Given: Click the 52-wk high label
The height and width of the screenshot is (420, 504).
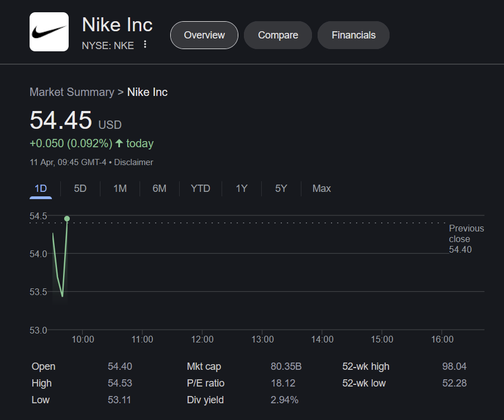Looking at the screenshot, I should coord(366,366).
